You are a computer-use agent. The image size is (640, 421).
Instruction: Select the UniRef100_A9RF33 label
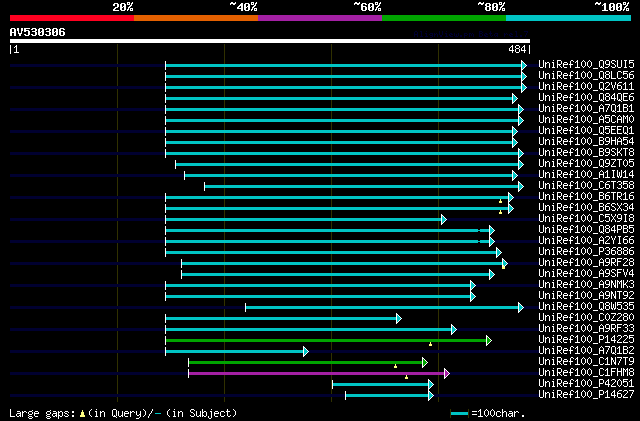pos(586,329)
